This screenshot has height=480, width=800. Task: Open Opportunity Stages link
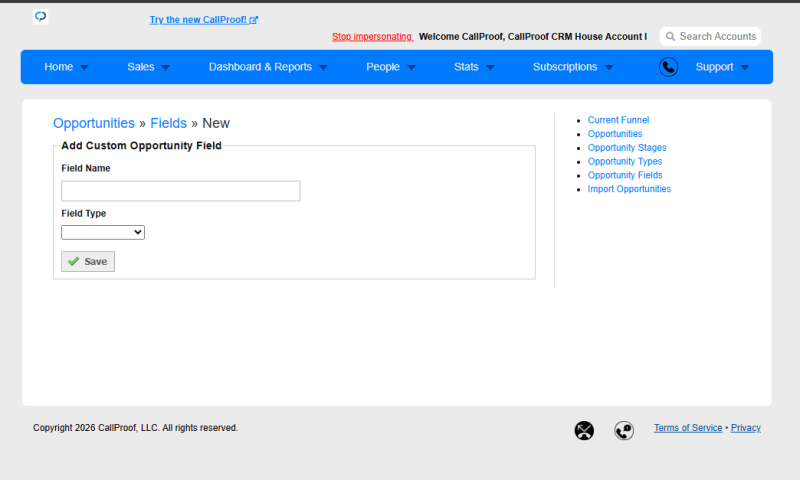[x=627, y=147]
